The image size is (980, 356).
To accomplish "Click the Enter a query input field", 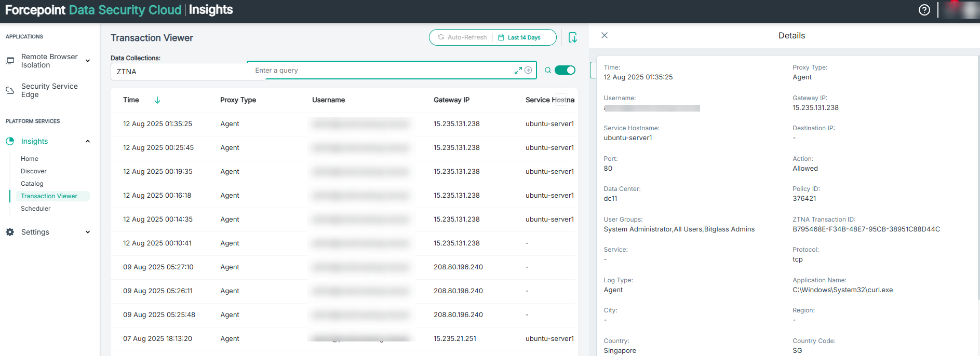I will [379, 71].
